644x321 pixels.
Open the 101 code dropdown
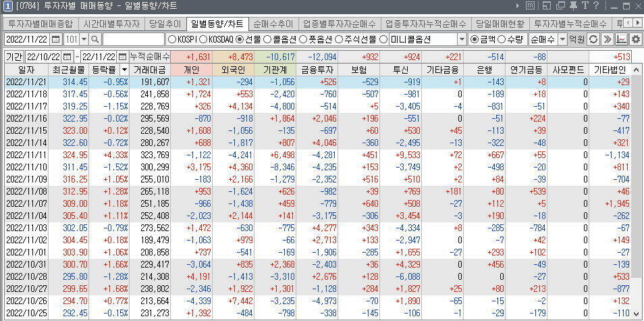point(83,39)
